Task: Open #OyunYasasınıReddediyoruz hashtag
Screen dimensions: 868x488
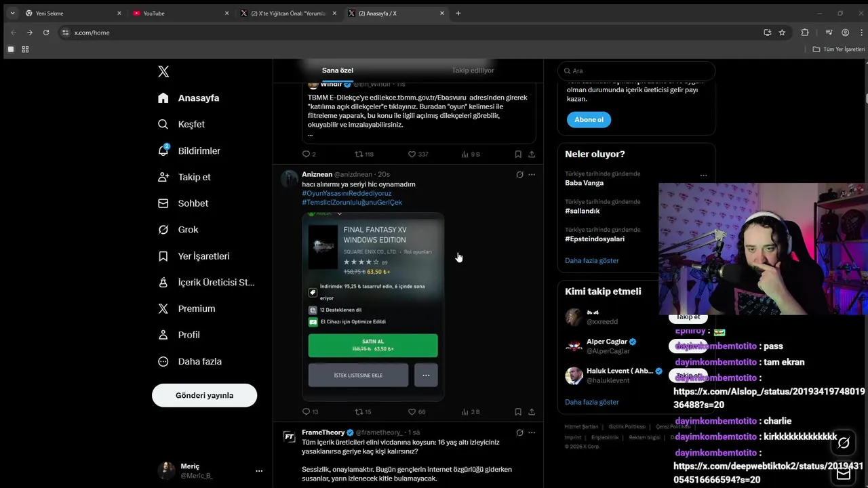Action: [x=347, y=193]
